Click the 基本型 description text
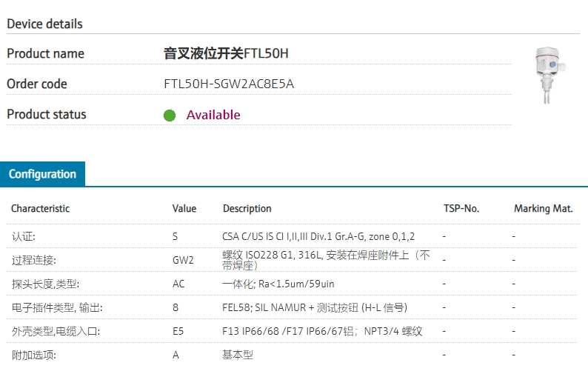The image size is (588, 374). [x=238, y=355]
